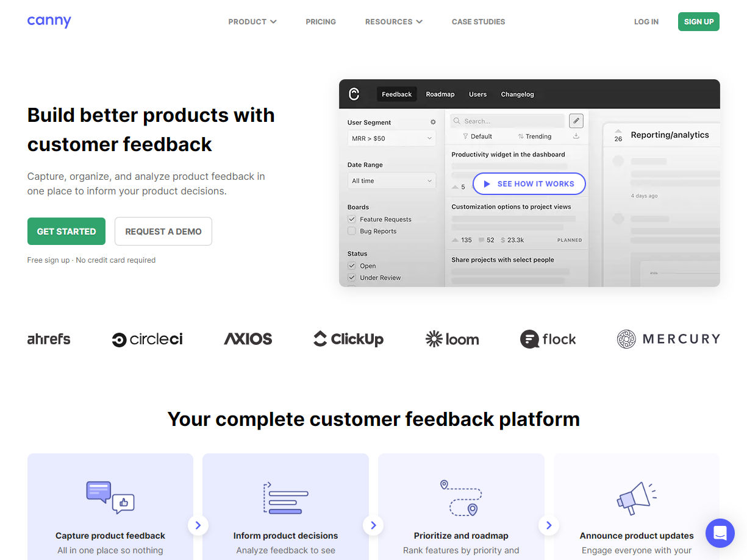Click the Get Started button
Image resolution: width=747 pixels, height=560 pixels.
66,232
